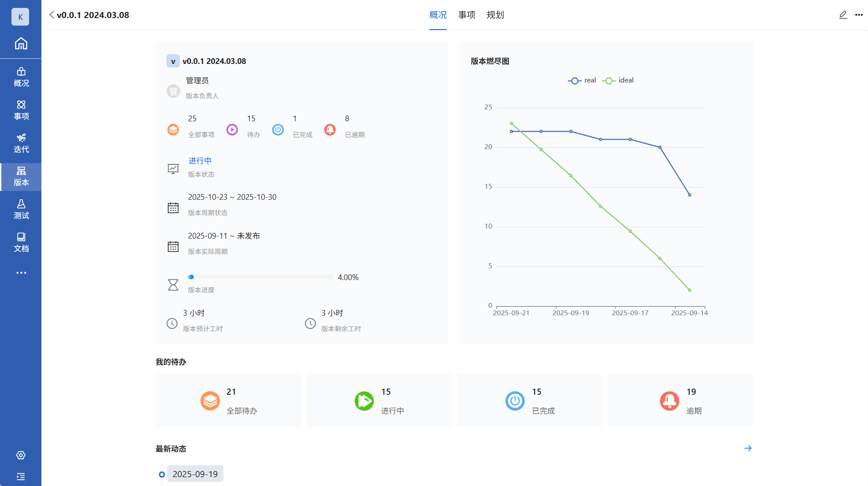The width and height of the screenshot is (868, 486).
Task: Show more sidebar items via ellipsis
Action: coord(21,273)
